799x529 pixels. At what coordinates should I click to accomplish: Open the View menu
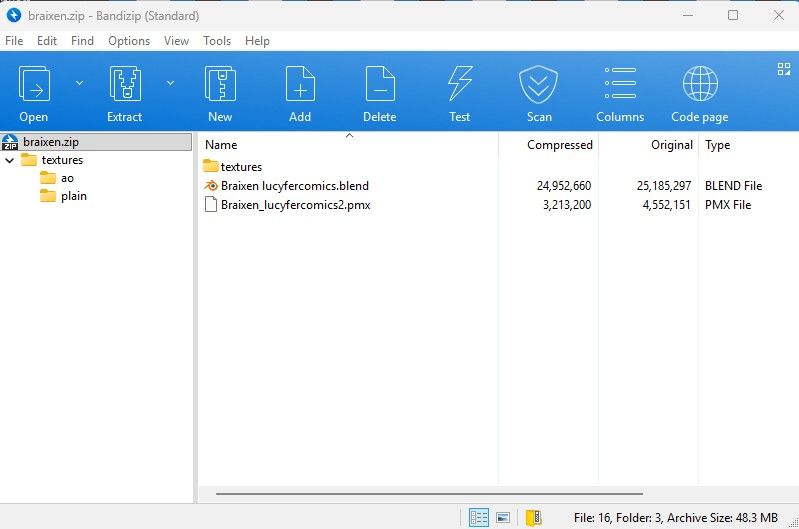pyautogui.click(x=176, y=41)
